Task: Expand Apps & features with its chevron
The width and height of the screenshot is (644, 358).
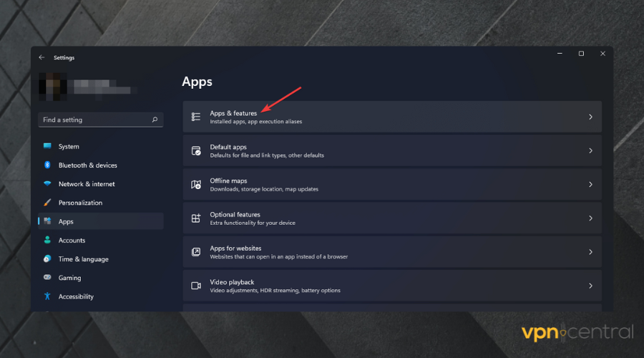Action: pos(590,117)
